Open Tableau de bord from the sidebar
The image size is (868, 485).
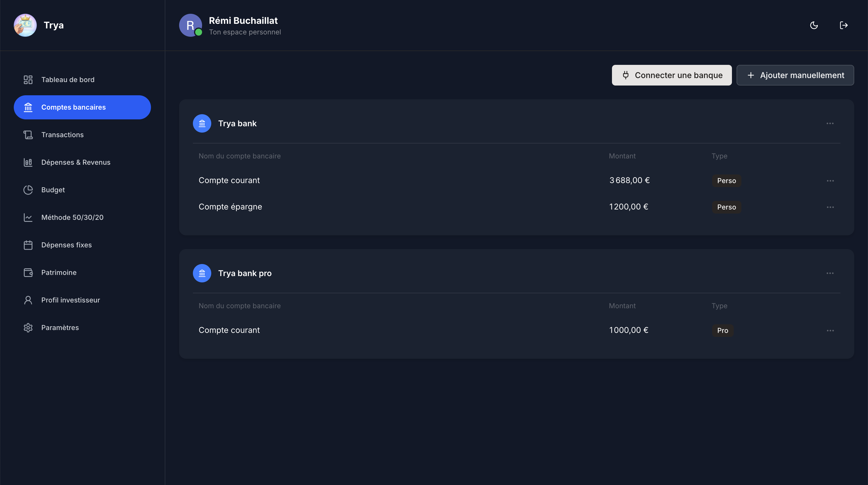pyautogui.click(x=68, y=80)
